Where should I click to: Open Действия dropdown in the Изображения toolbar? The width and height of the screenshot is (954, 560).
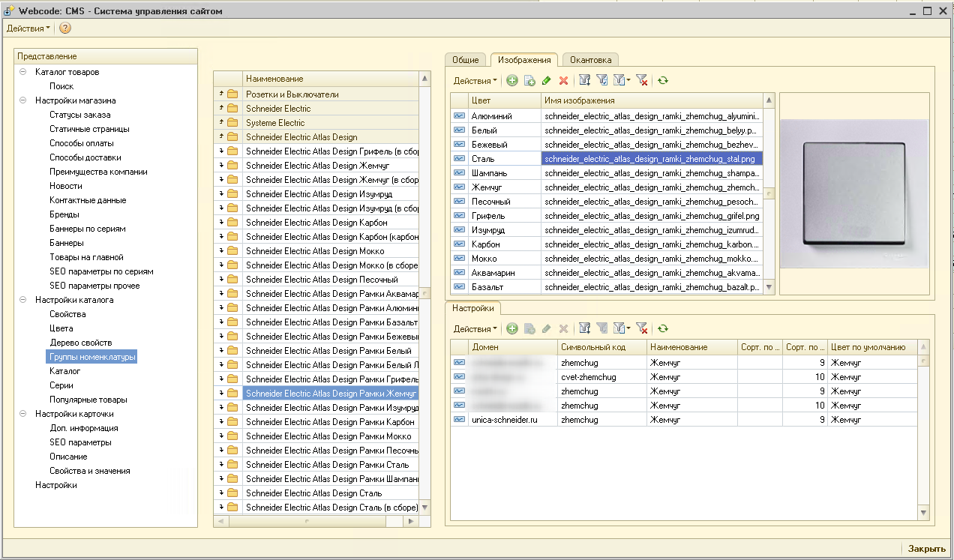(x=475, y=80)
